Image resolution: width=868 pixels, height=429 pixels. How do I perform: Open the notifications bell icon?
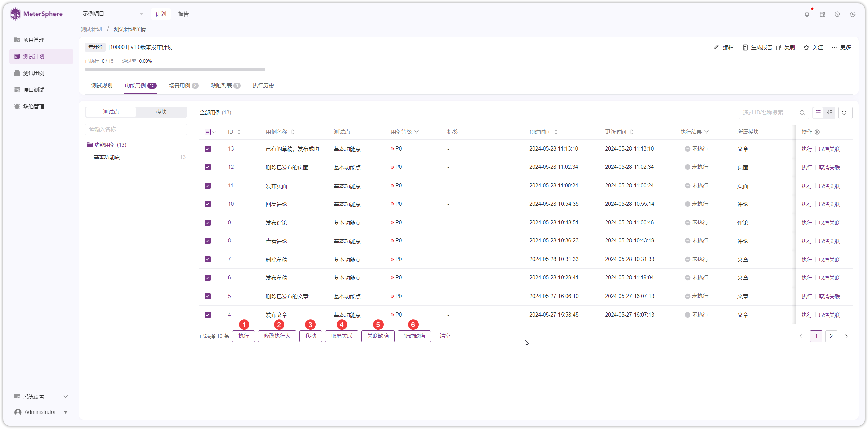(x=807, y=14)
